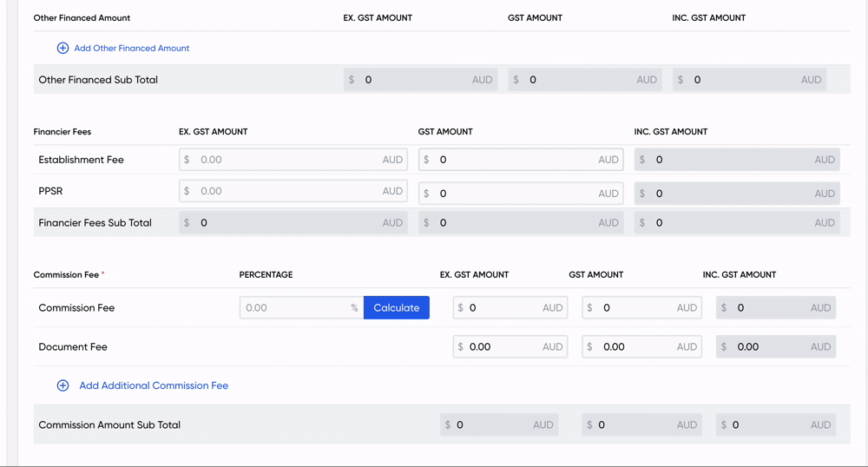Click the Commission Fee Ex. GST amount field
Viewport: 868px width, 467px height.
point(503,308)
